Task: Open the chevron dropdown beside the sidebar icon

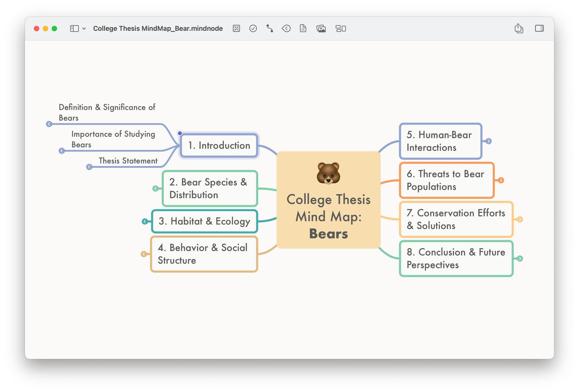Action: coord(84,29)
